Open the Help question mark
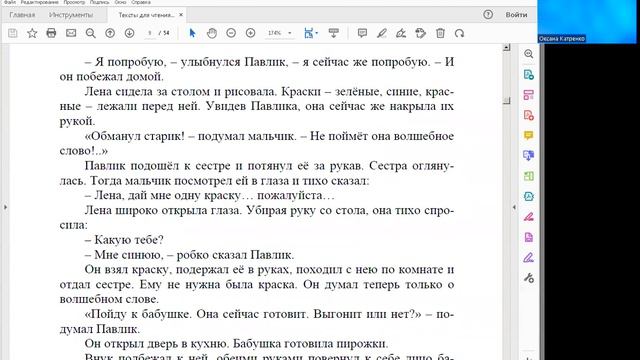The height and width of the screenshot is (360, 640). coord(488,15)
